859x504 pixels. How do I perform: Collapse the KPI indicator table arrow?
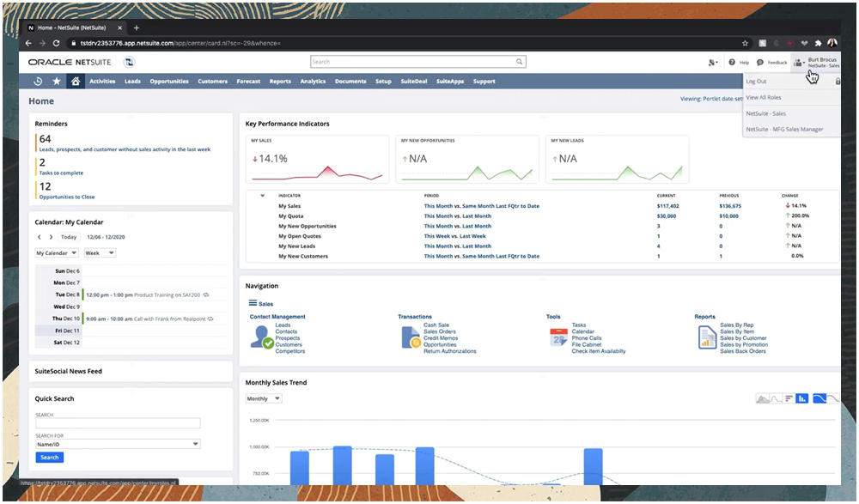point(262,196)
